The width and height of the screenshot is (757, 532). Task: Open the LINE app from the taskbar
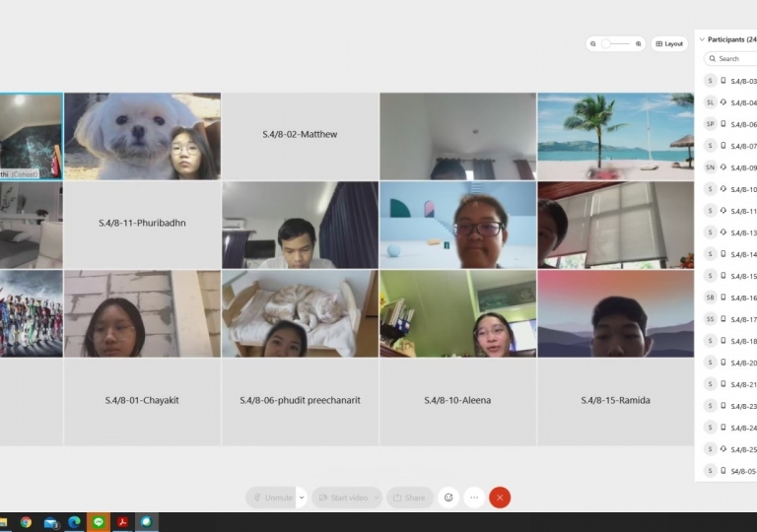pyautogui.click(x=99, y=522)
